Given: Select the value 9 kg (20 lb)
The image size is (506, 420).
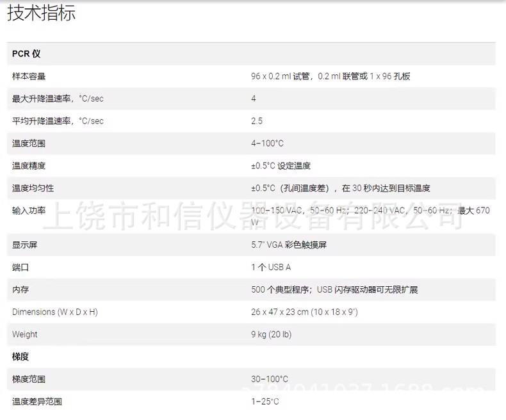Looking at the screenshot, I should (271, 334).
